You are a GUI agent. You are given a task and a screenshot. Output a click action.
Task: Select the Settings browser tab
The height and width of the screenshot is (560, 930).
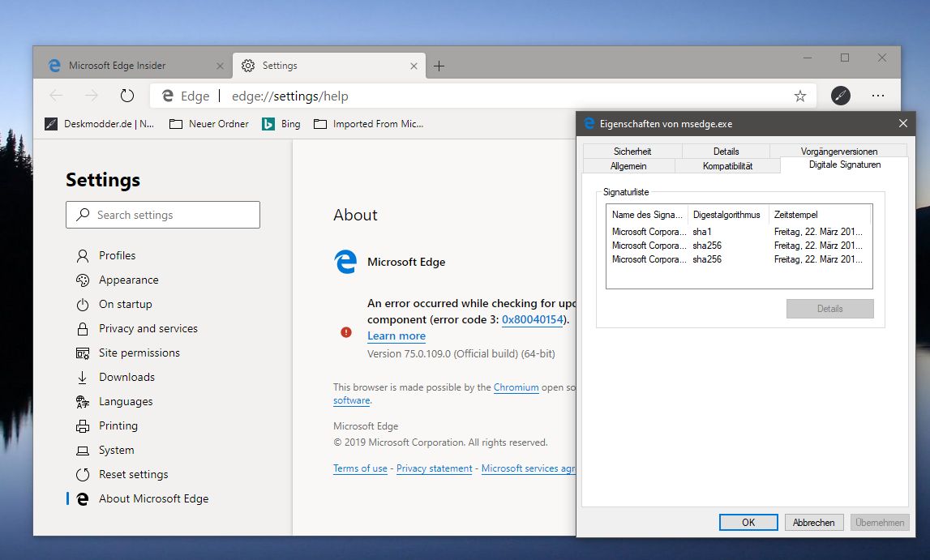click(328, 65)
